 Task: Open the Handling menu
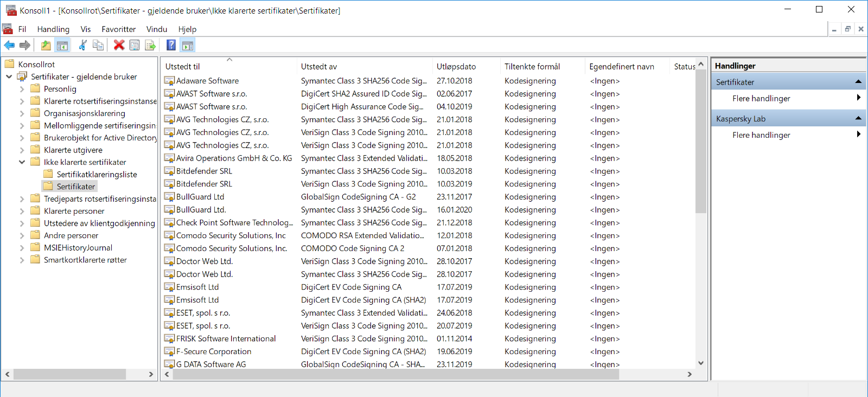tap(53, 29)
